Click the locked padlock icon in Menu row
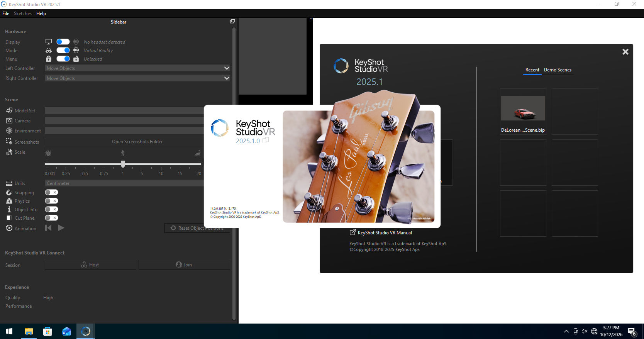 tap(49, 59)
